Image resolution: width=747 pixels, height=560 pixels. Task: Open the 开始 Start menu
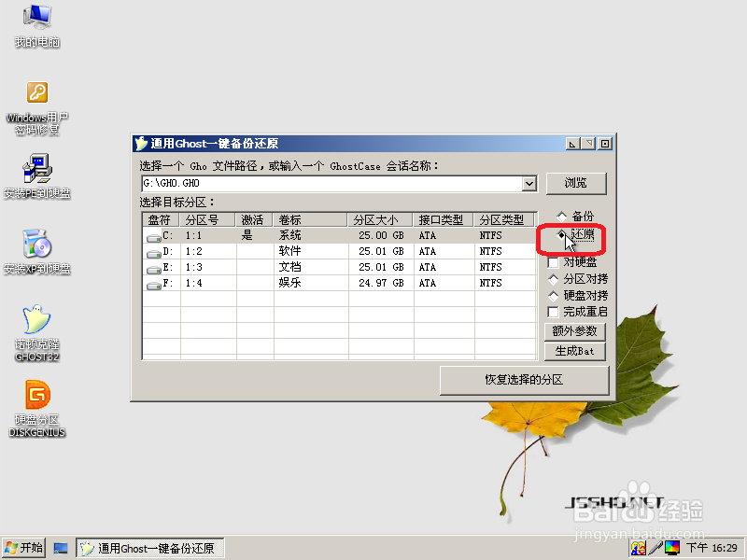[x=24, y=548]
